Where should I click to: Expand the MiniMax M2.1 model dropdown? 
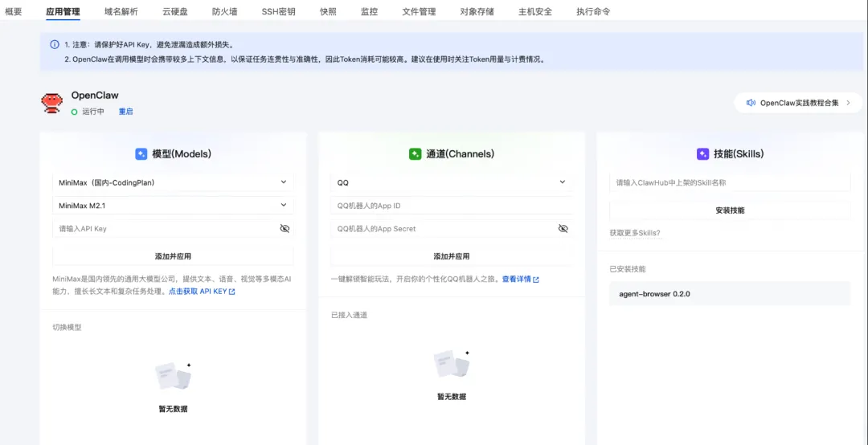tap(174, 206)
